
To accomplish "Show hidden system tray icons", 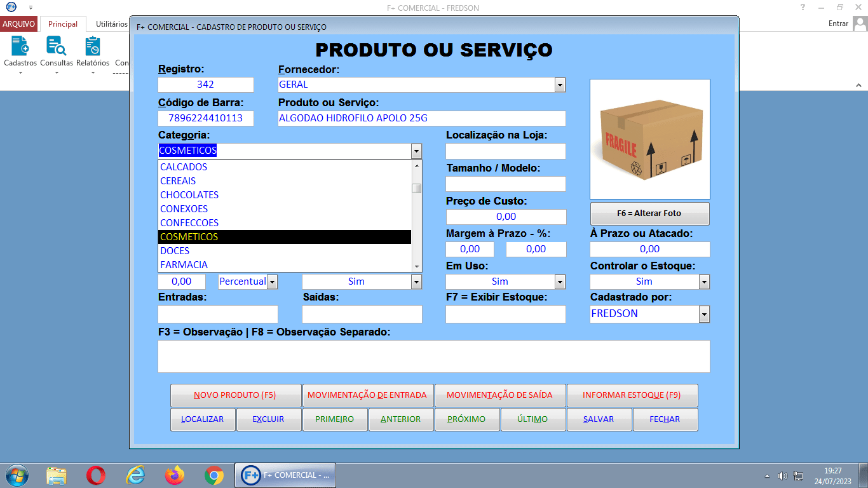I will click(x=767, y=476).
